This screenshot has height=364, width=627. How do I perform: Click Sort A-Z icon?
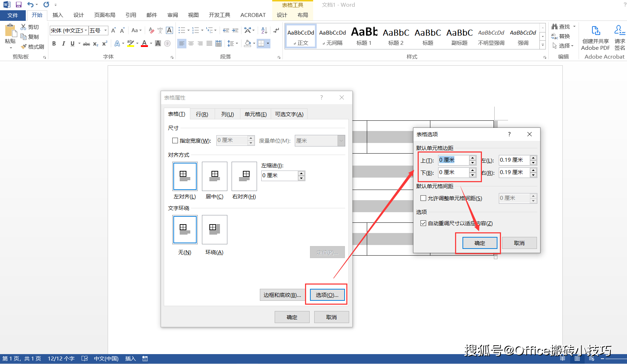pyautogui.click(x=264, y=30)
